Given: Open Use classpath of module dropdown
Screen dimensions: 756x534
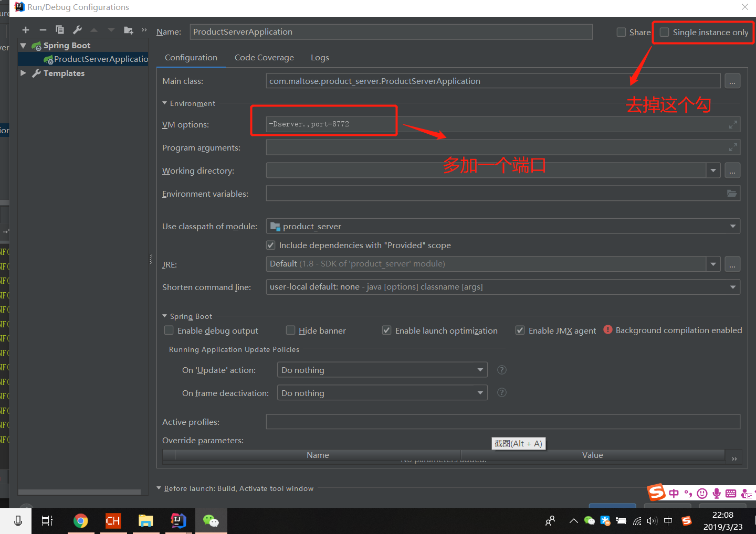Looking at the screenshot, I should pos(733,226).
